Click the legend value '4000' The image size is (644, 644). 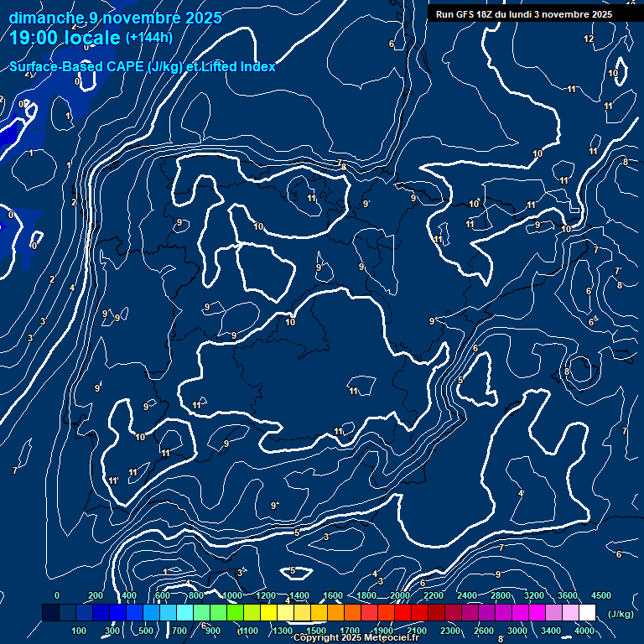pyautogui.click(x=584, y=631)
